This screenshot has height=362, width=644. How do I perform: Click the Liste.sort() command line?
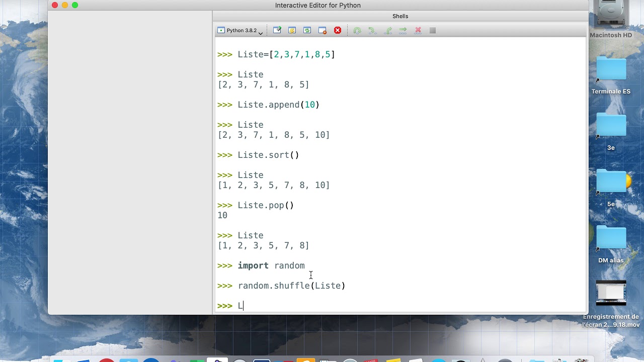tap(258, 155)
